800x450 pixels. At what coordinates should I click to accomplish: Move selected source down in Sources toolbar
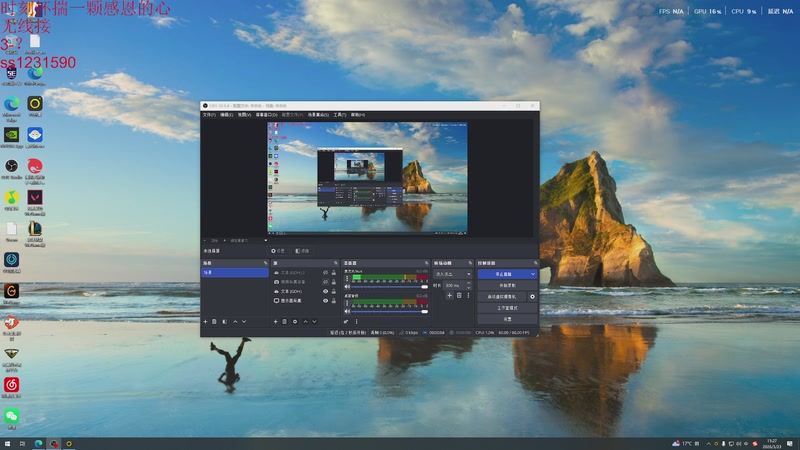pyautogui.click(x=314, y=322)
